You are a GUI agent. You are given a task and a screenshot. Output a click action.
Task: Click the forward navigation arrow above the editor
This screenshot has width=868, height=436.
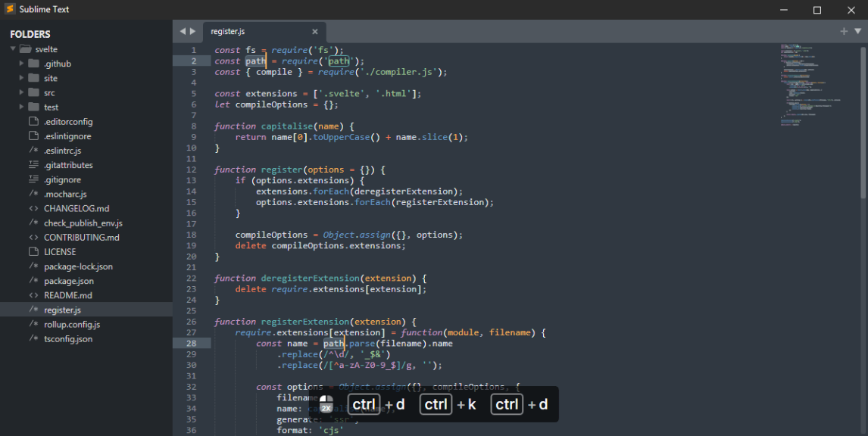(193, 32)
